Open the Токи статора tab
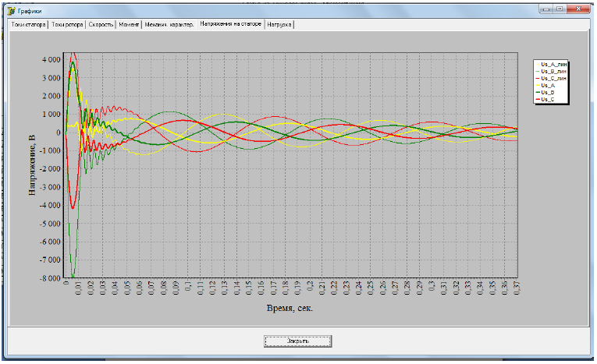Image resolution: width=597 pixels, height=364 pixels. point(28,25)
